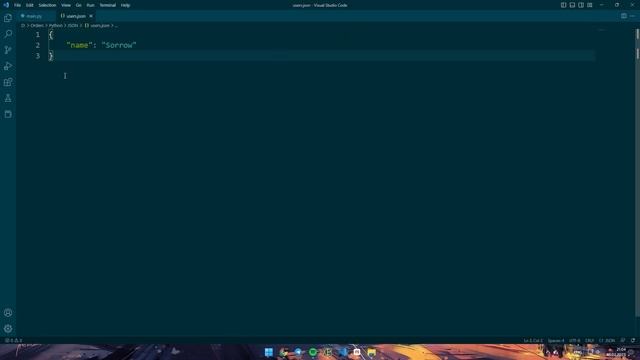Open the drive root breadcrumb before Orders

[23, 25]
